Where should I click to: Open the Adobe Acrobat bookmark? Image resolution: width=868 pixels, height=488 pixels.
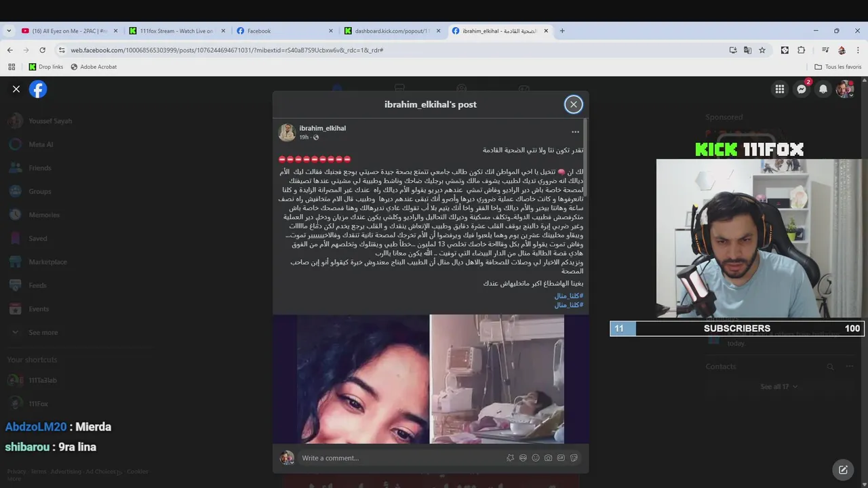click(x=94, y=66)
